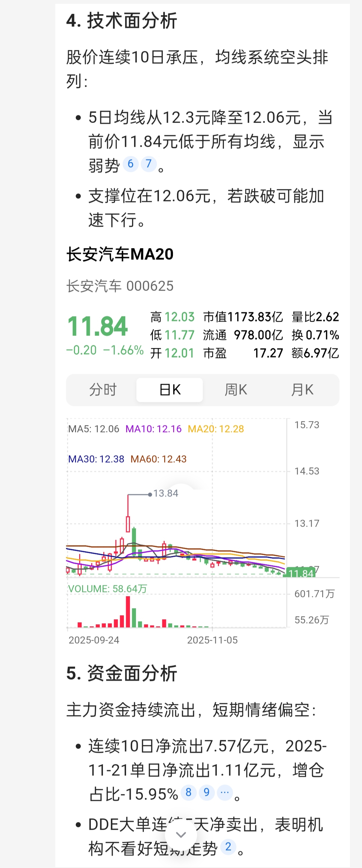Viewport: 362px width, 868px height.
Task: Show more citations via the ellipsis badge
Action: tap(225, 792)
